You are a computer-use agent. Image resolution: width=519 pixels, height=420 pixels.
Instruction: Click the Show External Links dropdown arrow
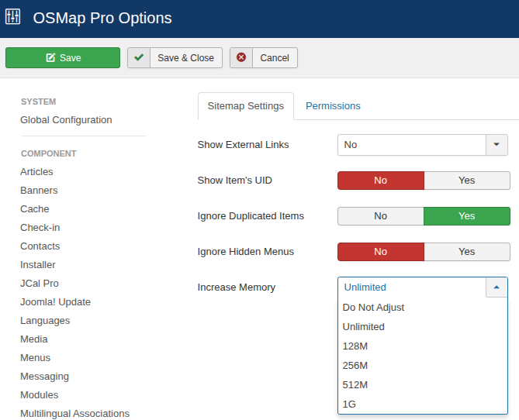tap(497, 144)
